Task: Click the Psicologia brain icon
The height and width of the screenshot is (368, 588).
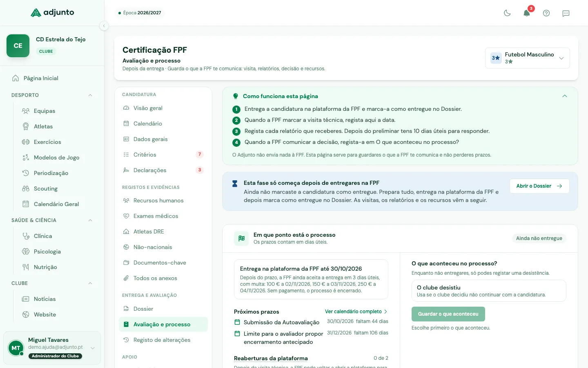Action: (26, 251)
